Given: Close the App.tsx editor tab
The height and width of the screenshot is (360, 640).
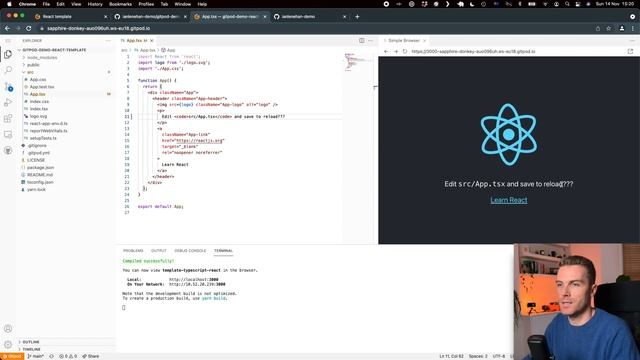Looking at the screenshot, I should pyautogui.click(x=152, y=40).
